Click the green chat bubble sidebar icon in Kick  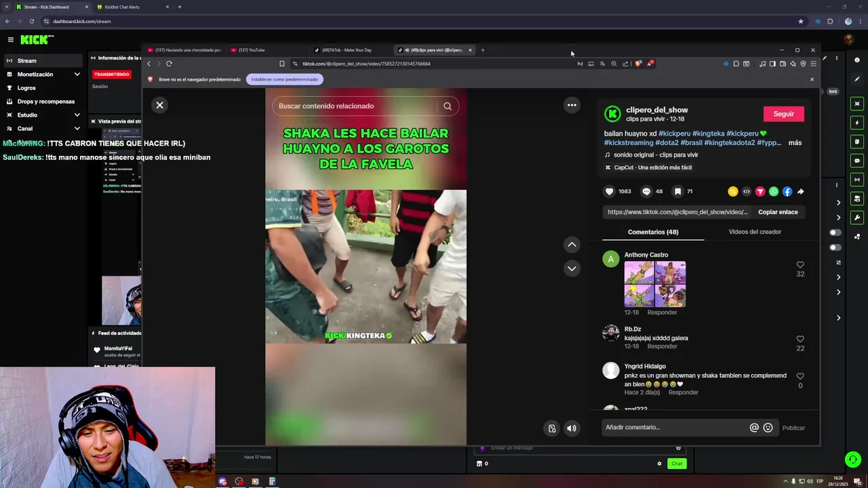pyautogui.click(x=857, y=161)
